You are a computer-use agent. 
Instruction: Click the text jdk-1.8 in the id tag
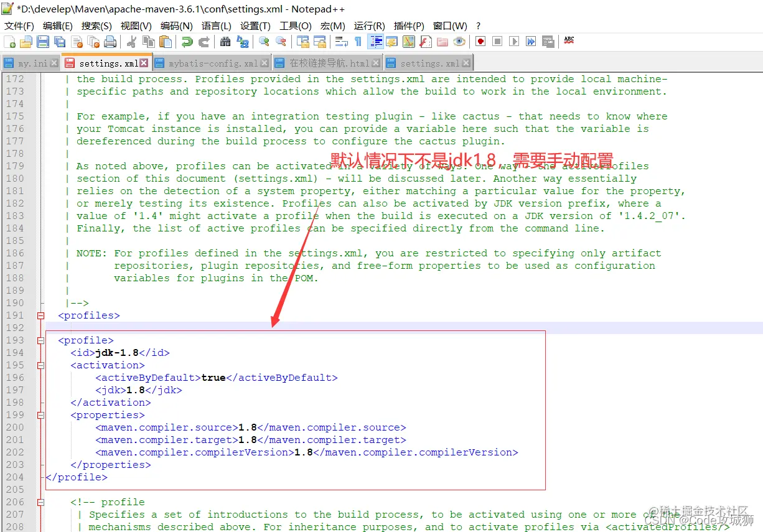(117, 353)
